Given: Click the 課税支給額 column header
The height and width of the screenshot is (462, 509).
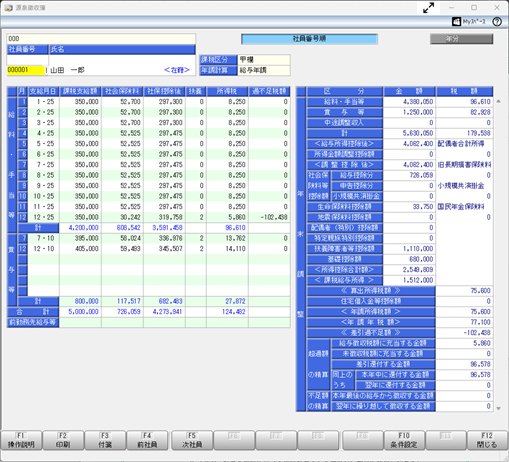Looking at the screenshot, I should point(80,91).
